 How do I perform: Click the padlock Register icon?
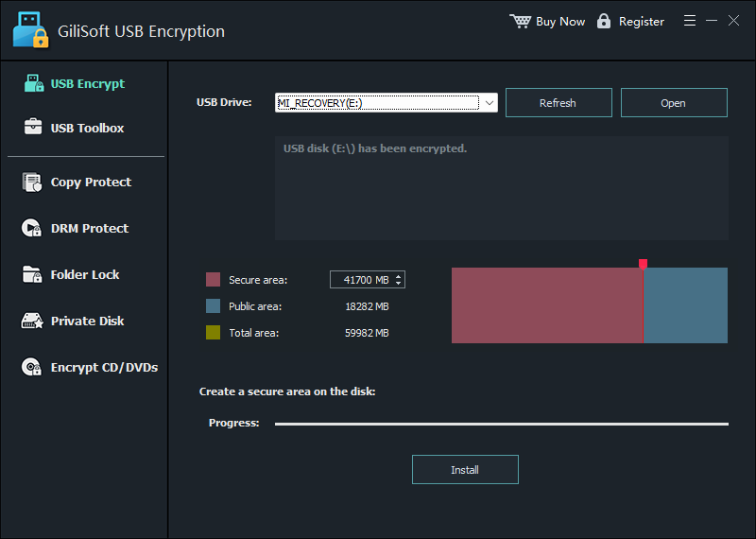pyautogui.click(x=603, y=21)
